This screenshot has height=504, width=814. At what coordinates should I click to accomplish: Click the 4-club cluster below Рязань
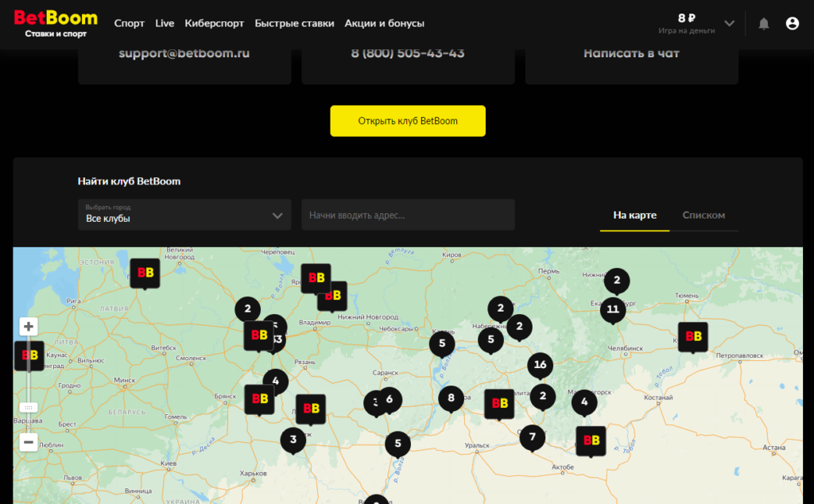point(276,382)
